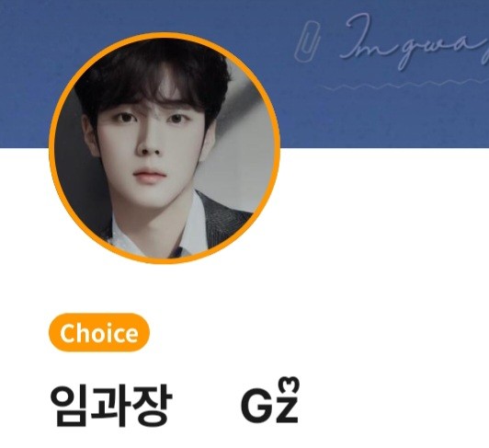Open the circular profile photo
Image resolution: width=489 pixels, height=448 pixels.
pyautogui.click(x=165, y=148)
